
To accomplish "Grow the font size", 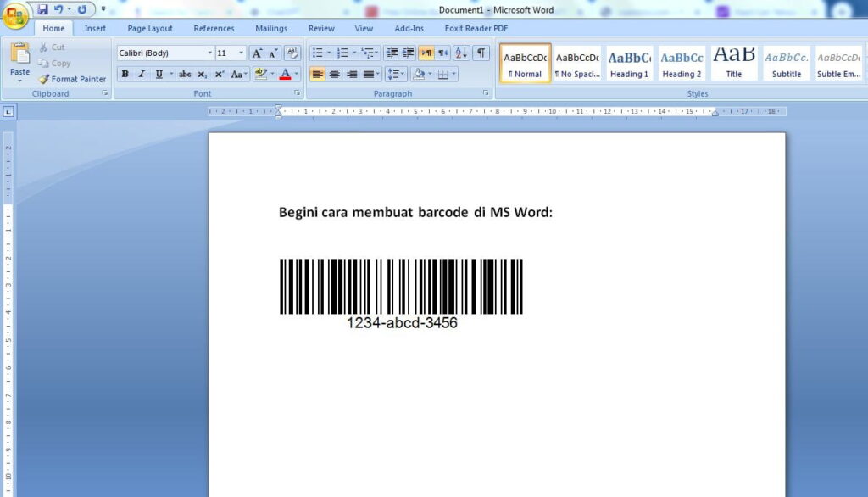I will 257,53.
